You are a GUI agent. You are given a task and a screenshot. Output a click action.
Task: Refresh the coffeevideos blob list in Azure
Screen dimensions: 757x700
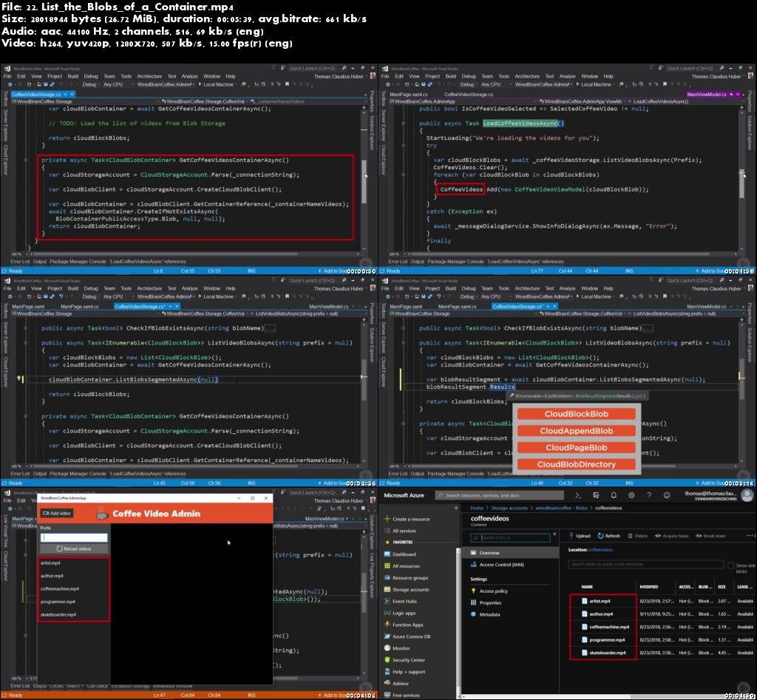click(609, 535)
